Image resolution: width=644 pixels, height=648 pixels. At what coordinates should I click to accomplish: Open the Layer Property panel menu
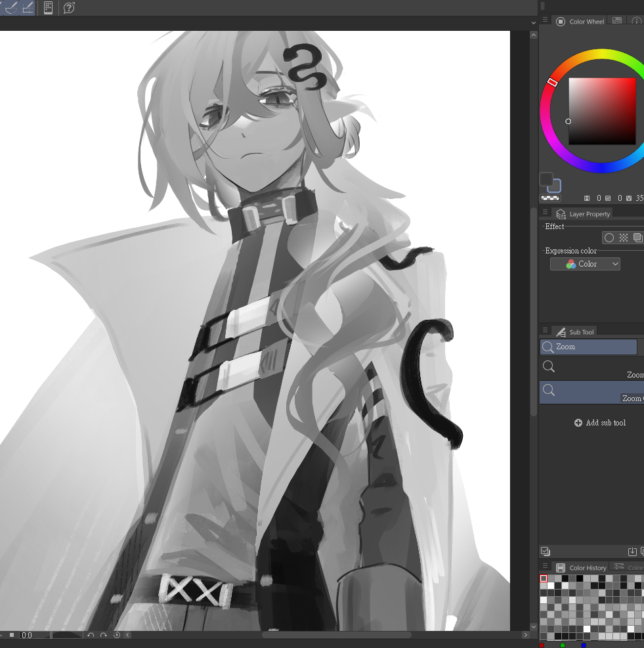545,212
